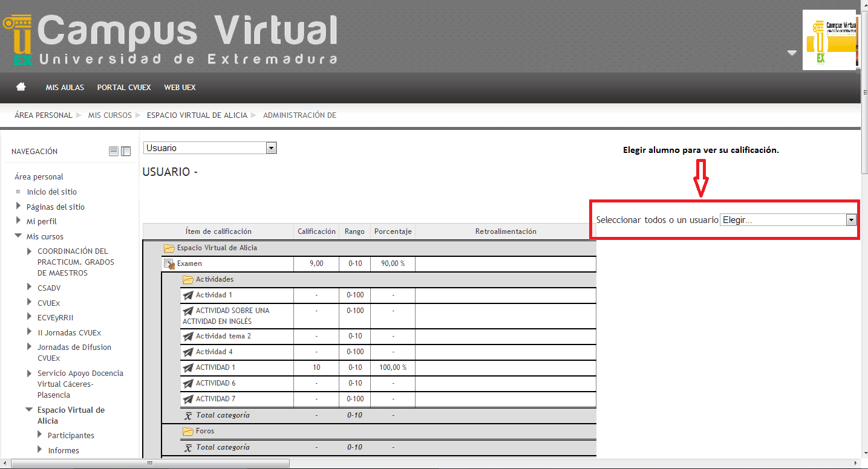This screenshot has width=868, height=469.
Task: Click the user profile picture thumbnail
Action: coord(829,40)
